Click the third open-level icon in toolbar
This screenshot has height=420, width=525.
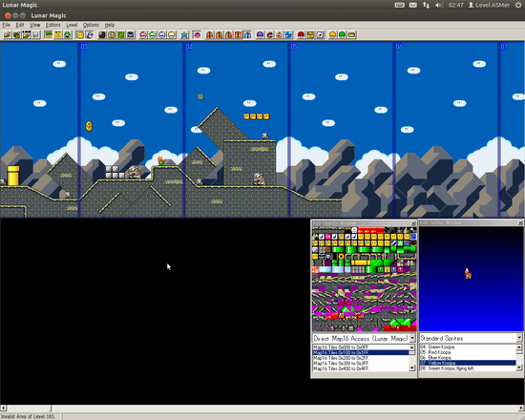click(x=26, y=34)
